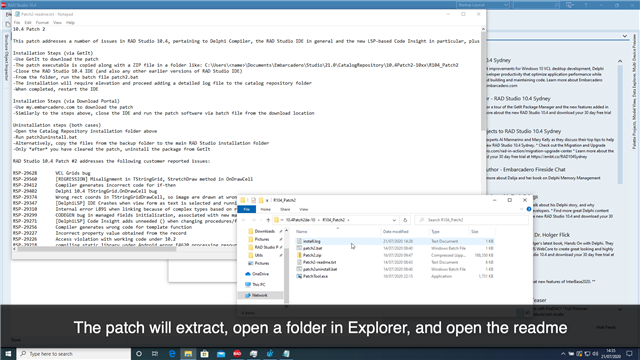Click install.log file icon
This screenshot has width=640, height=360.
coord(299,241)
